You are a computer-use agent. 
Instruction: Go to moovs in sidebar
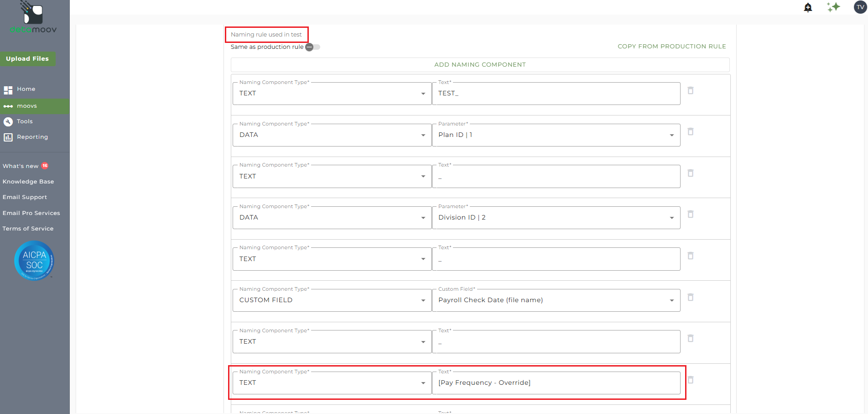27,106
